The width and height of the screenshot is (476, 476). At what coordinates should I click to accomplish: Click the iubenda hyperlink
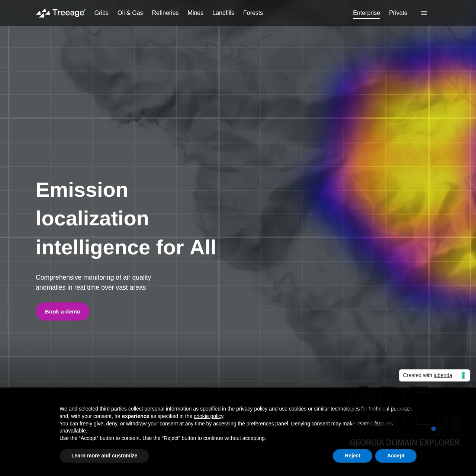point(443,375)
